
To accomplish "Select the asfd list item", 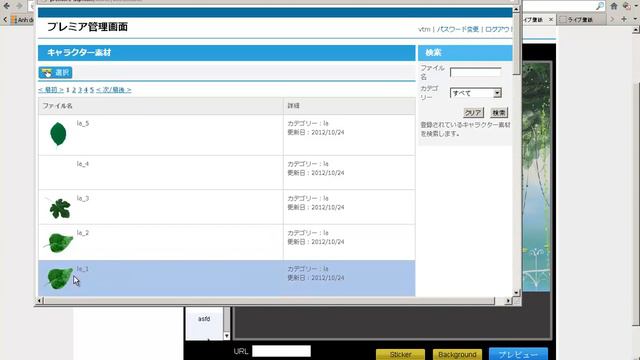I will pos(204,319).
